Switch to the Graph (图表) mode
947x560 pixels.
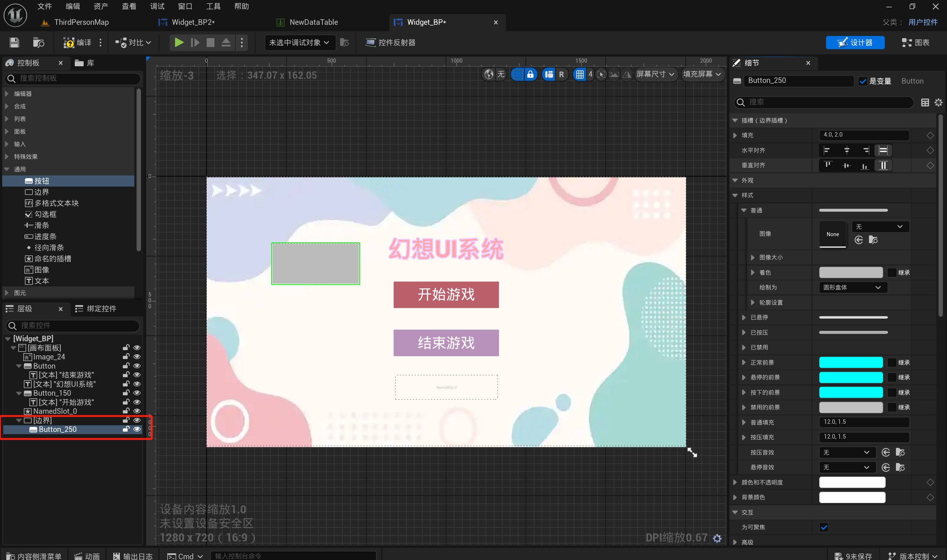pos(915,43)
